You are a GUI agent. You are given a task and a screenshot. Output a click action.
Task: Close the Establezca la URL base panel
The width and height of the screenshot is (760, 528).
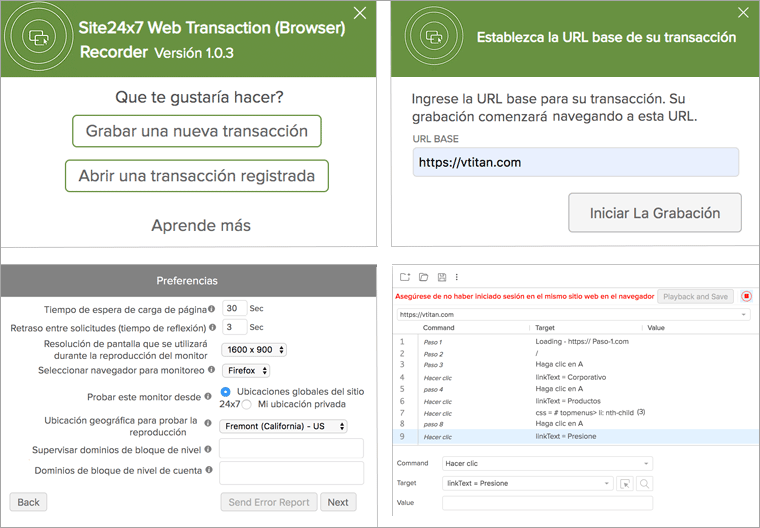743,13
